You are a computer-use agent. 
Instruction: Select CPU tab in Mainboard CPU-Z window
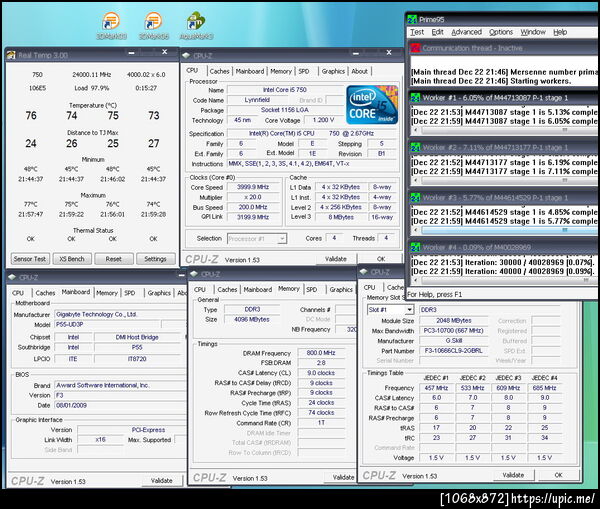[x=18, y=293]
